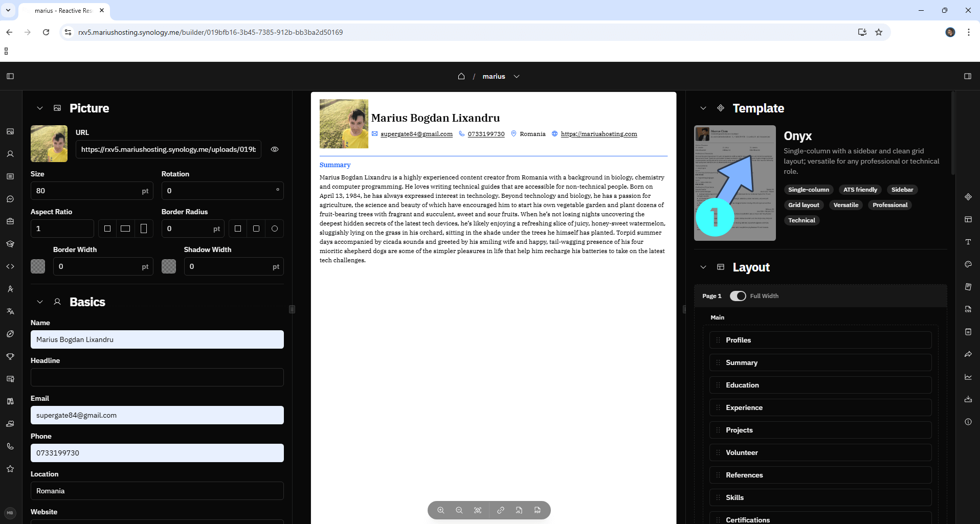The width and height of the screenshot is (980, 524).
Task: Download the resume as PDF from preview toolbar
Action: coord(538,510)
